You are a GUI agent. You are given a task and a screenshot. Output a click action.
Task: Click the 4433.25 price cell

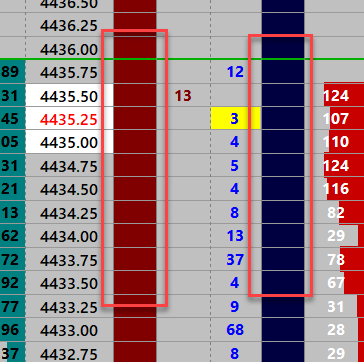(69, 306)
